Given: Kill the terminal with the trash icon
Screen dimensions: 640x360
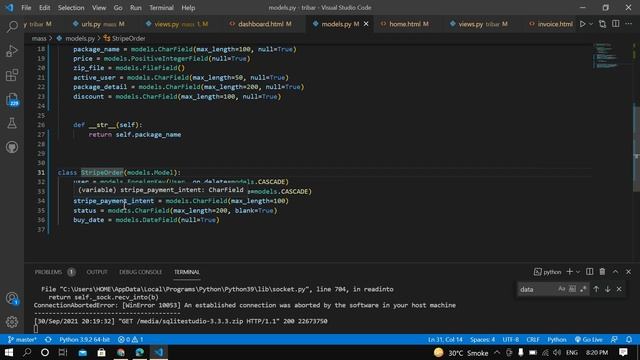Looking at the screenshot, I should [x=602, y=272].
